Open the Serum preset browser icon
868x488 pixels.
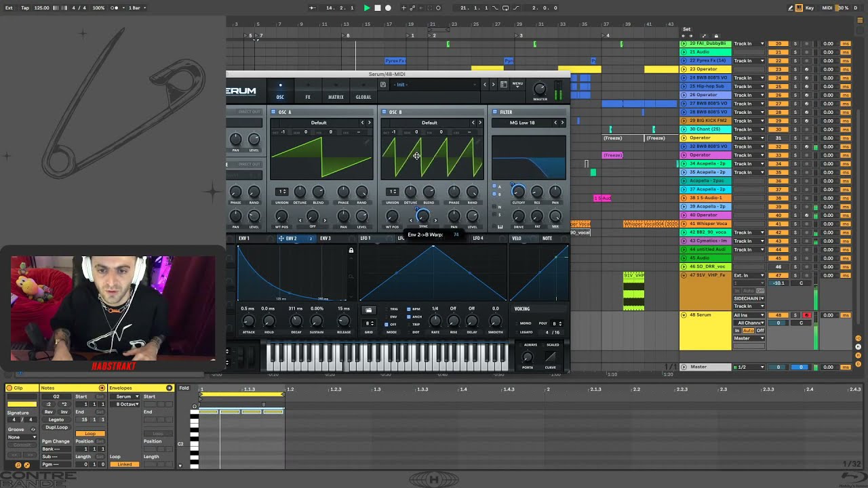[504, 85]
